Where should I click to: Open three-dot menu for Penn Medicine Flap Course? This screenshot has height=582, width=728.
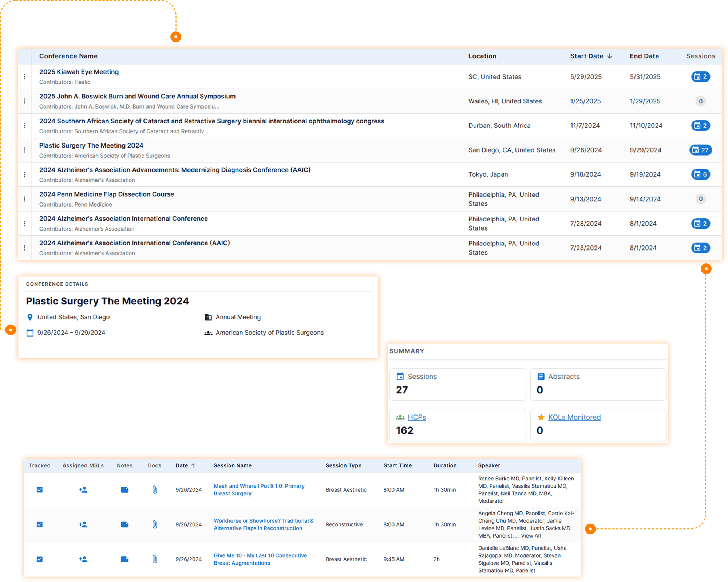[25, 199]
